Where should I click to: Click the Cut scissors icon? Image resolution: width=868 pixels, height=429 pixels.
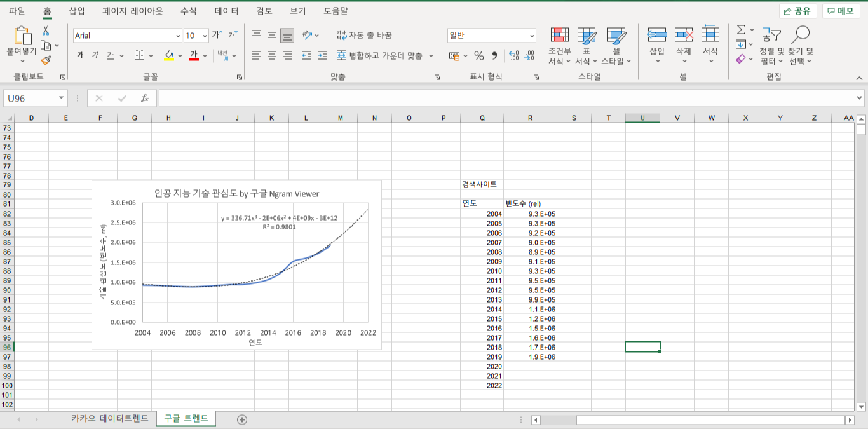click(46, 31)
